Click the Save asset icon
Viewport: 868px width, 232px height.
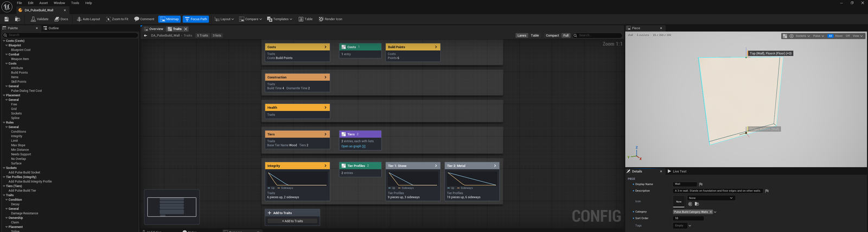pos(7,19)
